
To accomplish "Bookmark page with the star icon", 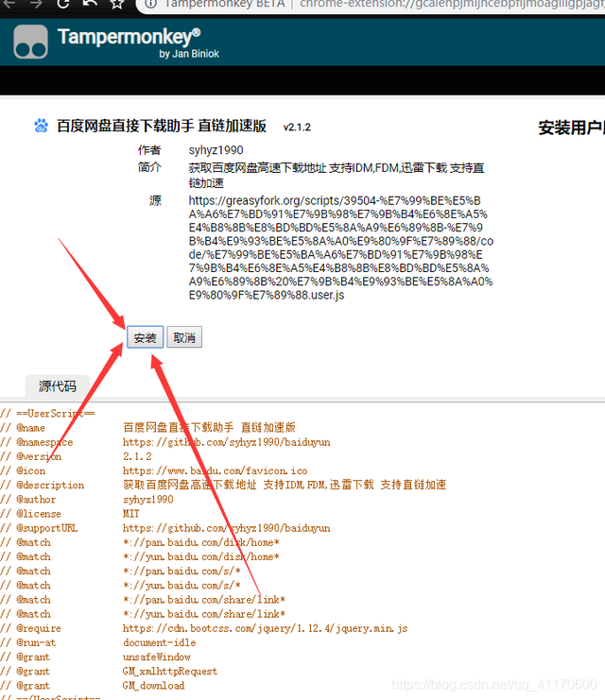I will tap(117, 4).
